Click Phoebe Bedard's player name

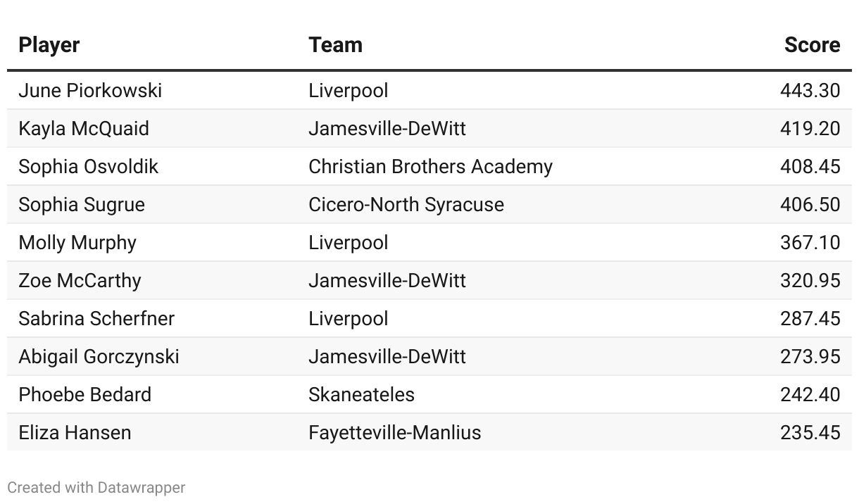pos(84,395)
